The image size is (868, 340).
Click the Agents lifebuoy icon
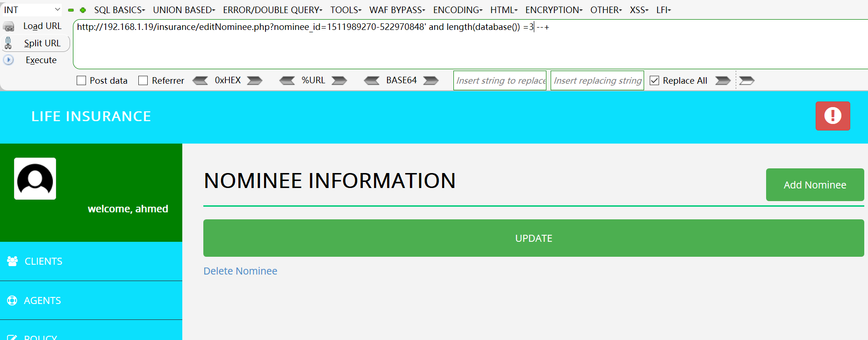(12, 300)
